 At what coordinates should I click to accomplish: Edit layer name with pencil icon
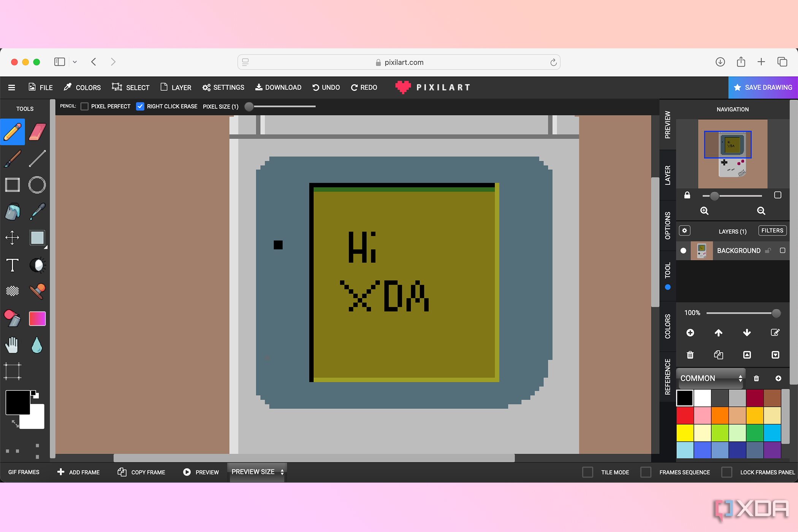point(775,333)
